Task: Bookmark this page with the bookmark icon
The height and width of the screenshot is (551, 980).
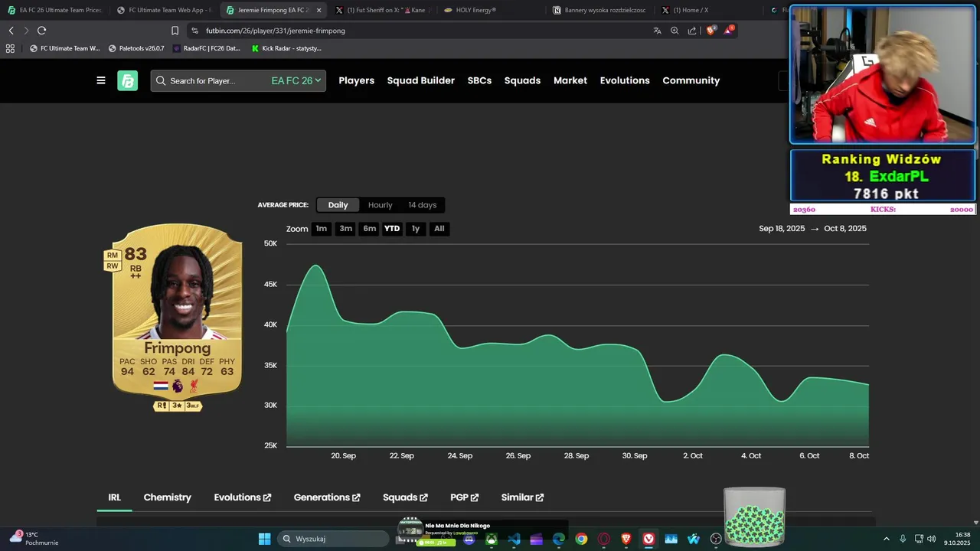Action: (175, 31)
